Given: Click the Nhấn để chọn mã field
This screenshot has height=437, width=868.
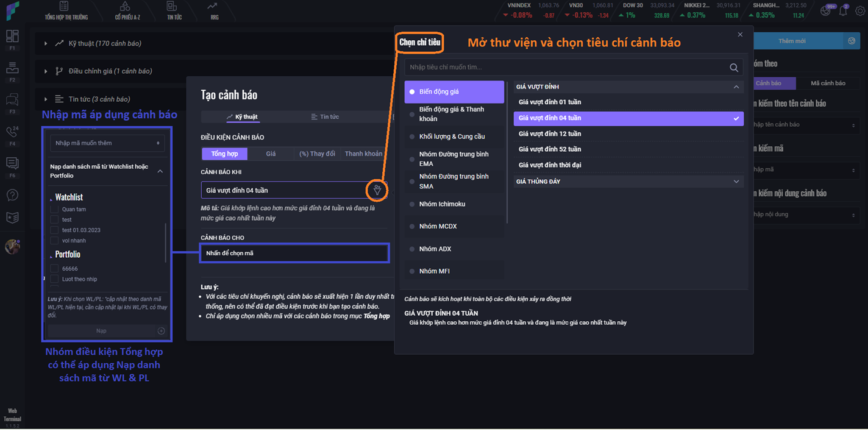Looking at the screenshot, I should 294,253.
